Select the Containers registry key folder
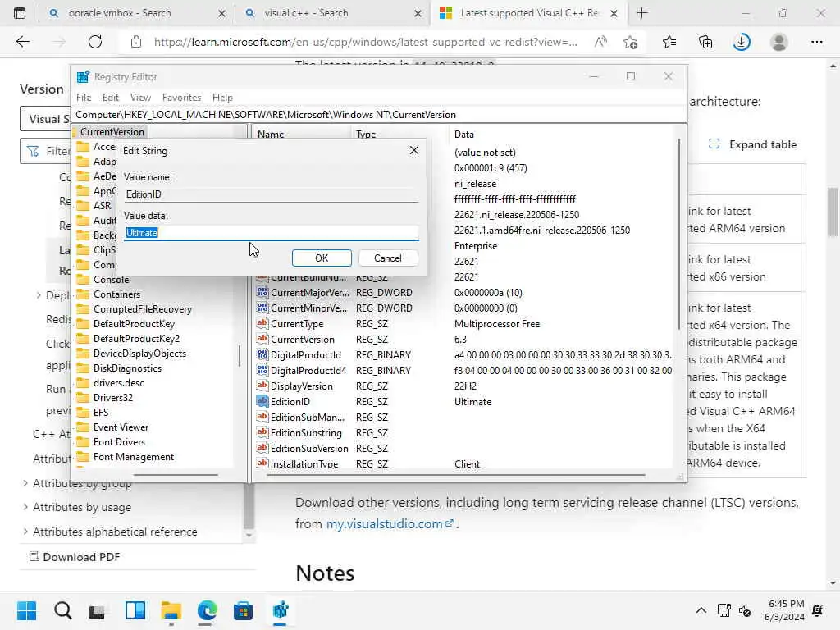 click(x=116, y=294)
